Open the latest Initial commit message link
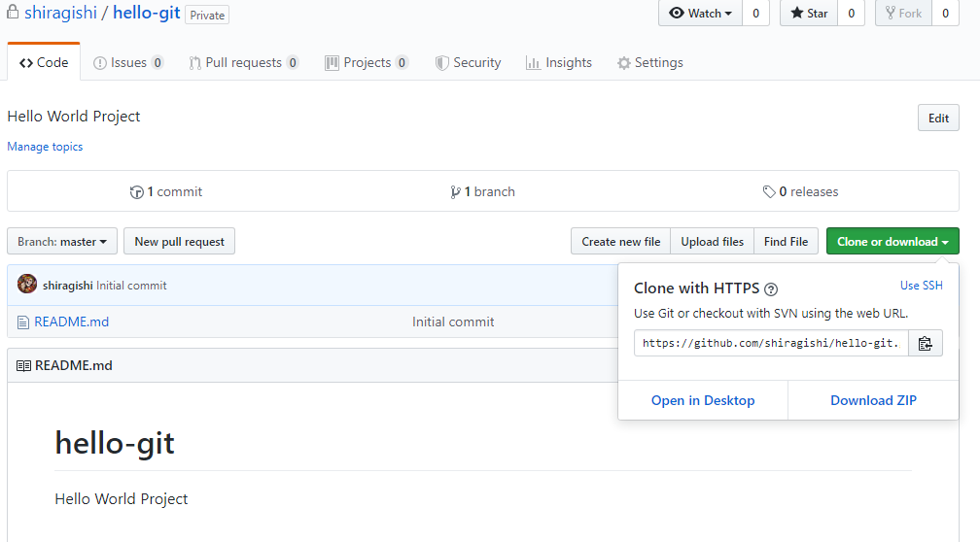 [131, 286]
